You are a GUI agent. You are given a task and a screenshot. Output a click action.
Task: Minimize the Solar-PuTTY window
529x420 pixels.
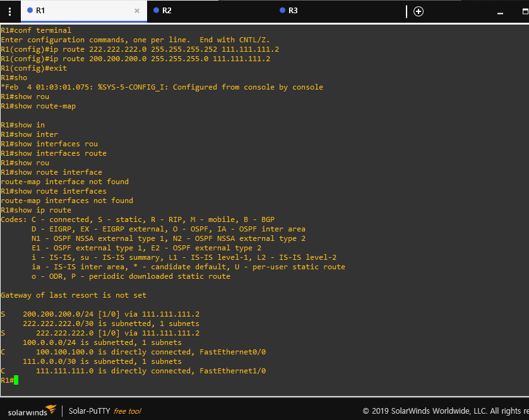[x=501, y=13]
